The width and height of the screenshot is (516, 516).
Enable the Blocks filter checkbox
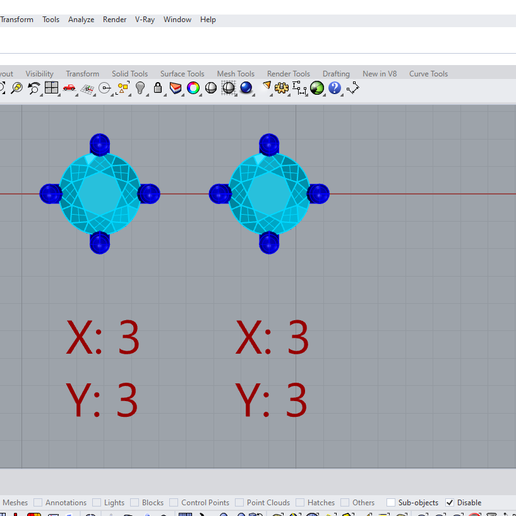pyautogui.click(x=135, y=502)
